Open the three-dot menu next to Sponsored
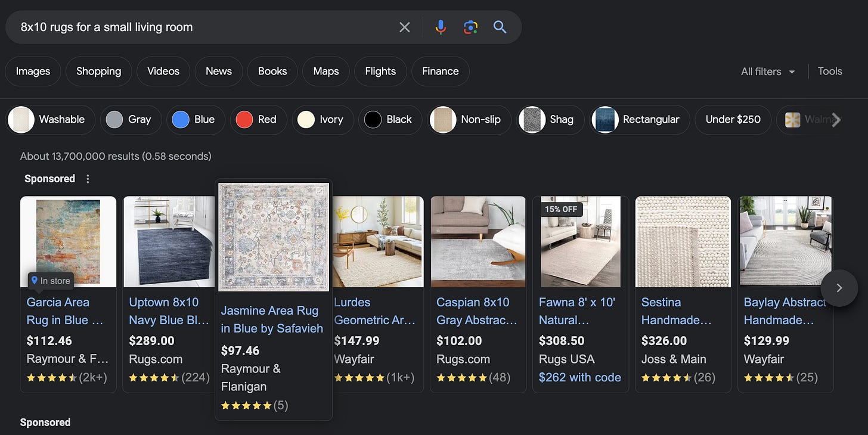868x435 pixels. 88,179
